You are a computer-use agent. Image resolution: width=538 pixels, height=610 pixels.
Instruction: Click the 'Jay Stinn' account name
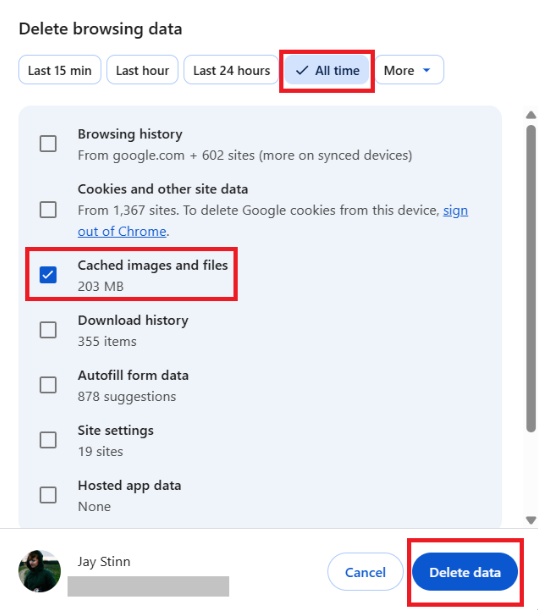[104, 561]
